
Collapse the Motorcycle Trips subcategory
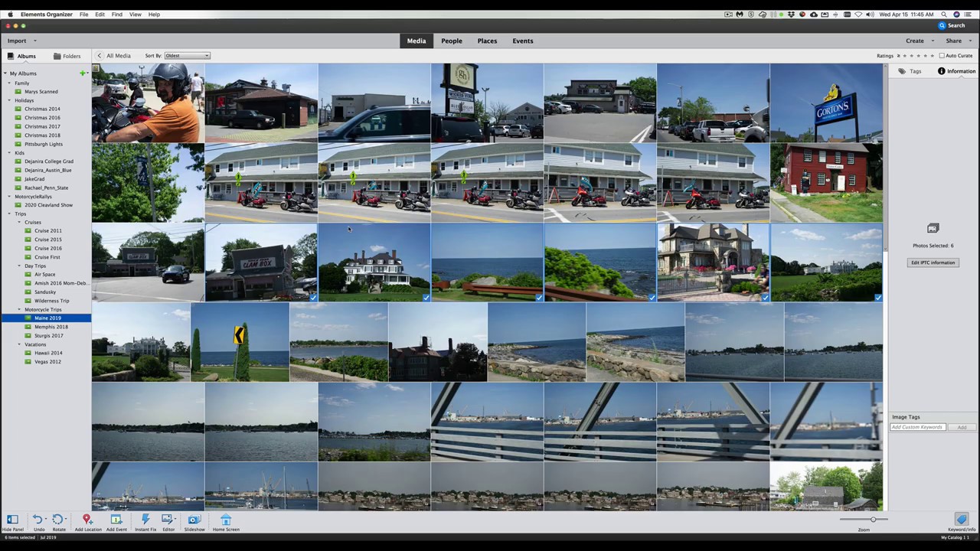coord(19,309)
